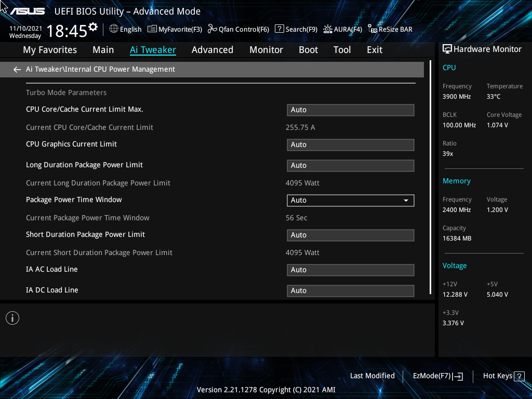532x399 pixels.
Task: Click the Hot Keys question mark icon
Action: tap(519, 376)
